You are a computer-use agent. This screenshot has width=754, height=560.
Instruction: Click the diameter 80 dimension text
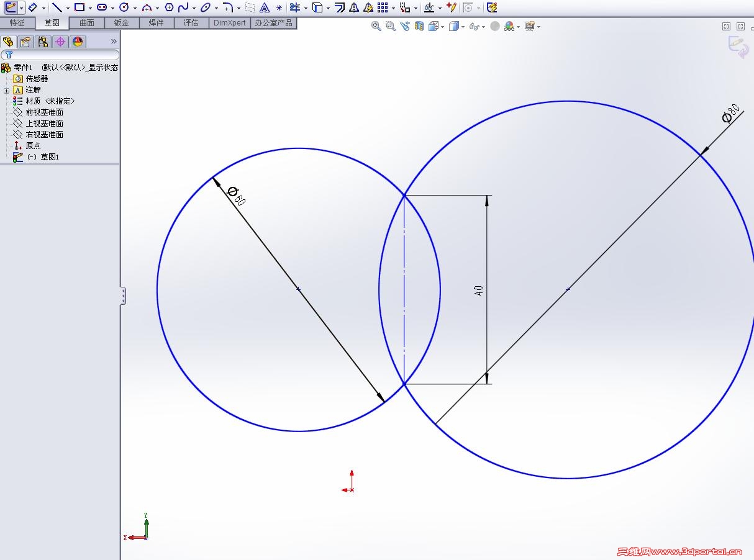pyautogui.click(x=731, y=114)
